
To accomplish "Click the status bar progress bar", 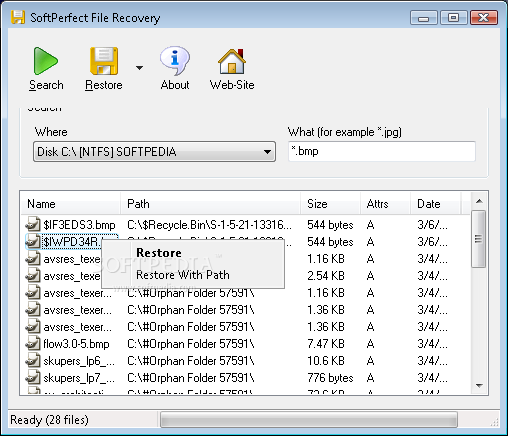I will [x=309, y=420].
